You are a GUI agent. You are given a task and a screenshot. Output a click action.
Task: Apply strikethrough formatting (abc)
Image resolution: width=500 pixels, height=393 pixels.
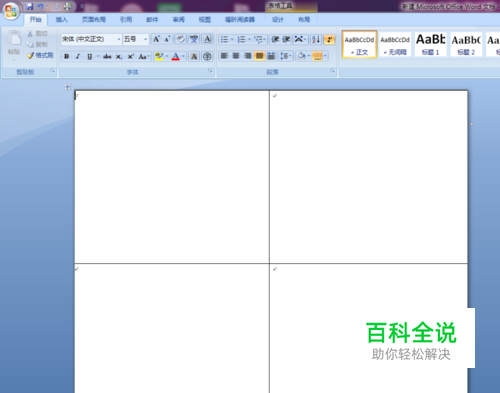107,56
